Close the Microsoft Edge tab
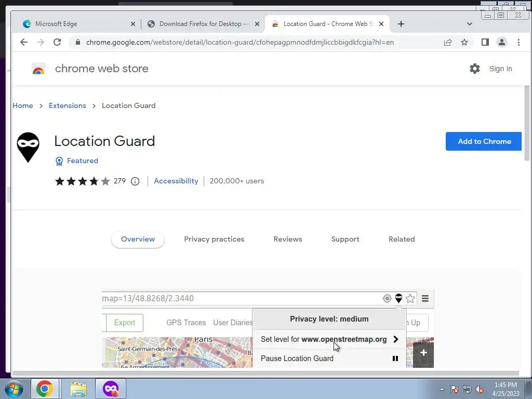532x399 pixels. point(133,24)
